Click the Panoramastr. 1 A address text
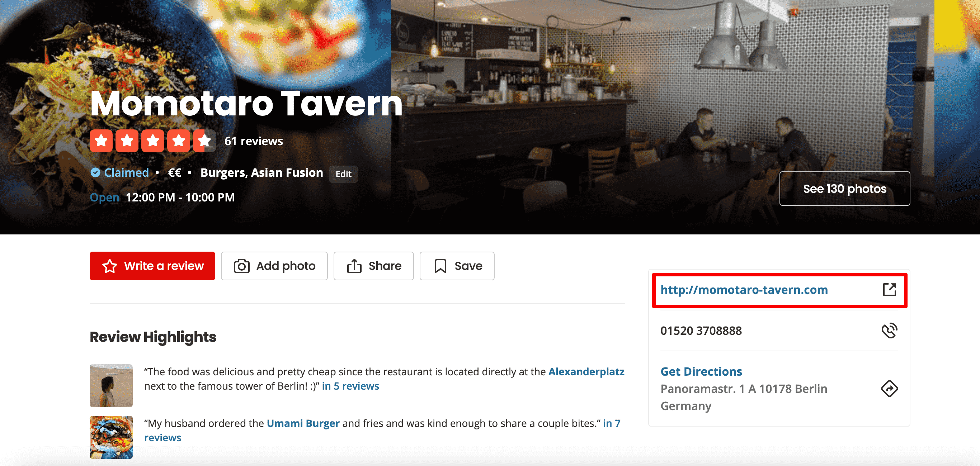Image resolution: width=980 pixels, height=466 pixels. (x=744, y=397)
